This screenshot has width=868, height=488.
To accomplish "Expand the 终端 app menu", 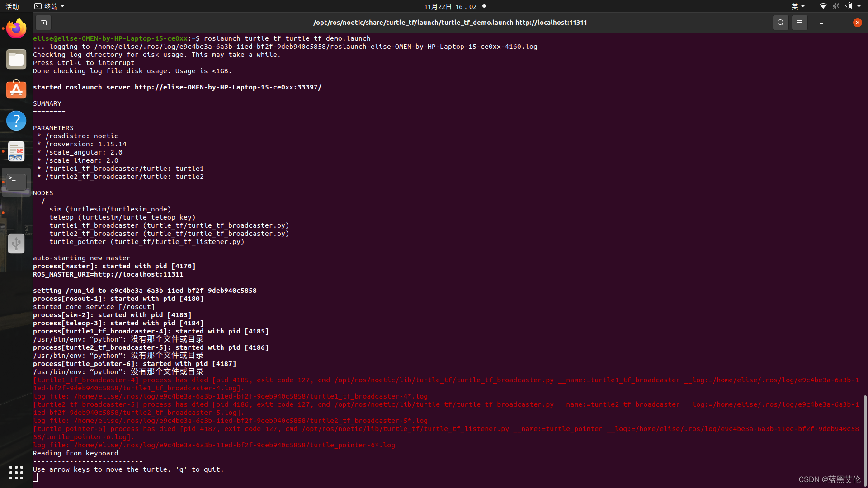I will pos(50,6).
